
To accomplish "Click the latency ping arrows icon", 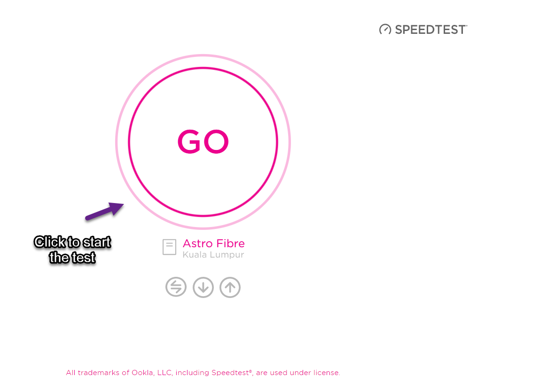I will click(x=176, y=287).
